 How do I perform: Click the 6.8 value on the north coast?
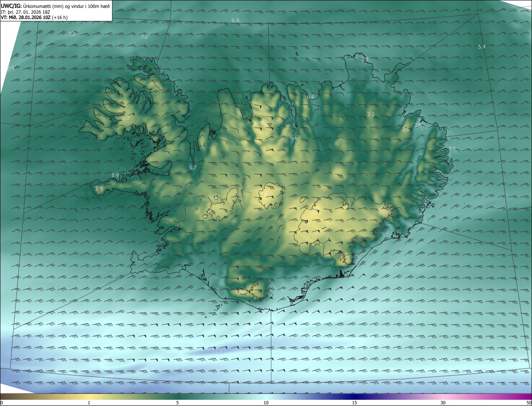pos(310,97)
